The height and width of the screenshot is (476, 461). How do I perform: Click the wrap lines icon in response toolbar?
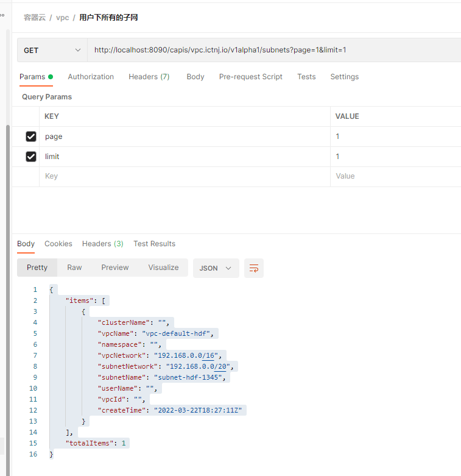click(x=254, y=268)
